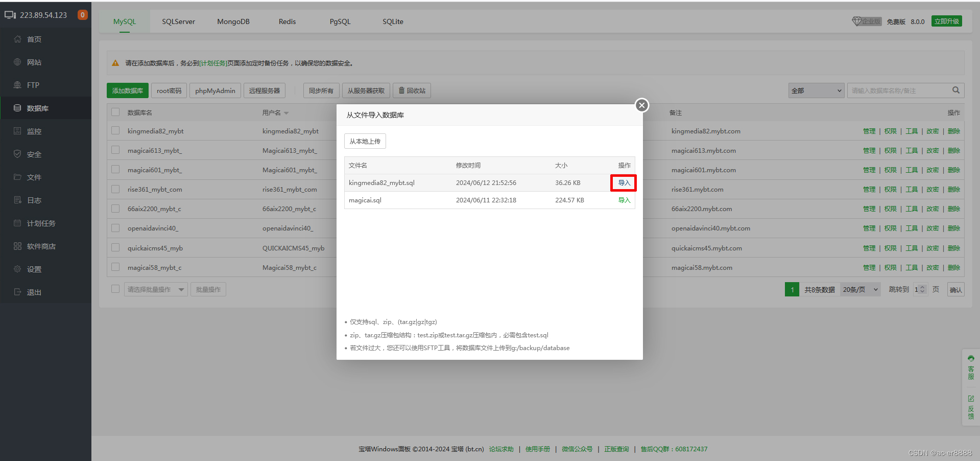Click the 远程服务器 button
Image resolution: width=980 pixels, height=461 pixels.
pyautogui.click(x=265, y=90)
